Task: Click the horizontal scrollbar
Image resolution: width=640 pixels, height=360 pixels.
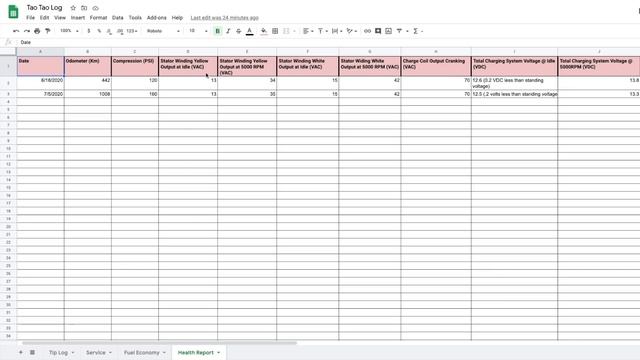Action: point(159,343)
